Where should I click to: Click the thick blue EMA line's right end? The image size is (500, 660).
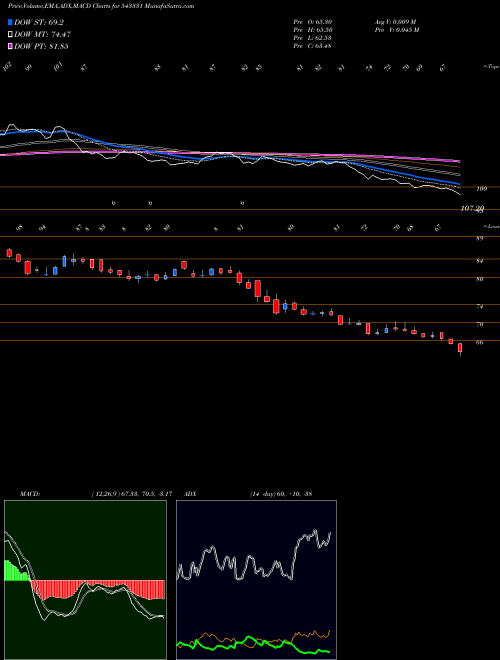458,184
